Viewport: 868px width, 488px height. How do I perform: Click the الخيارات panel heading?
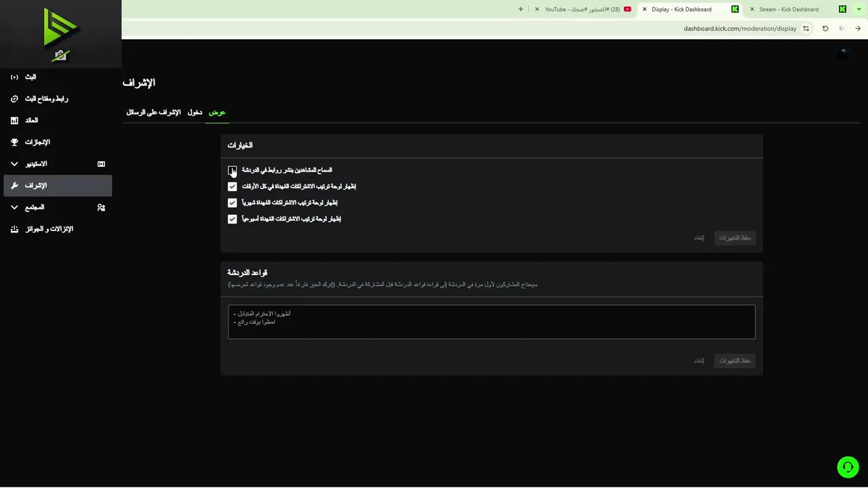click(240, 146)
